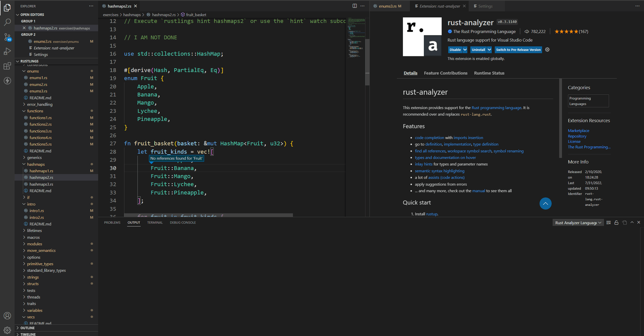Open the Manage gear at the bottom left
The height and width of the screenshot is (336, 644).
[x=7, y=330]
